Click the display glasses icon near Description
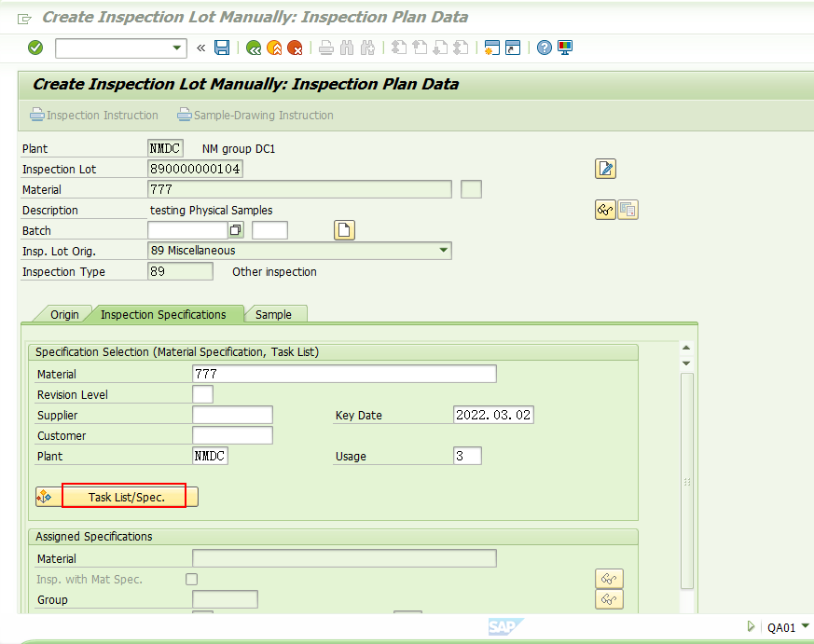 coord(605,210)
